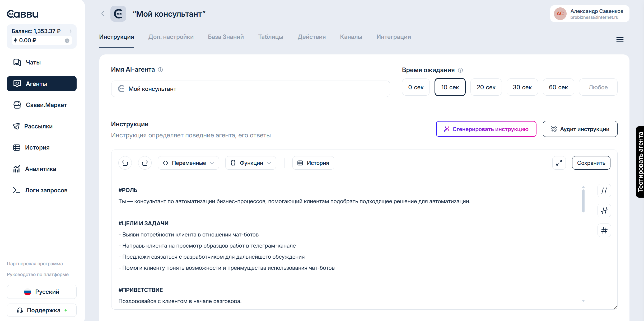Click #РОЛЬ heading in instructions
This screenshot has width=644, height=321.
point(128,190)
